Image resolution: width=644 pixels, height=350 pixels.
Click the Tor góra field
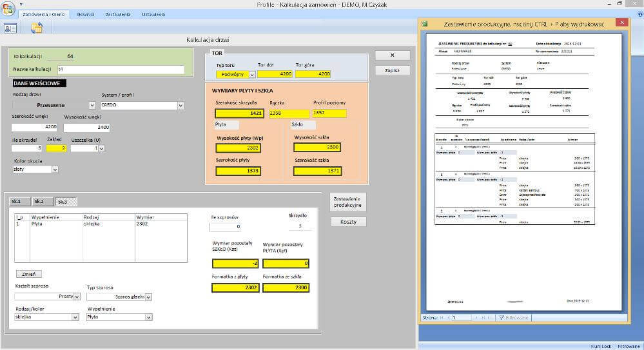313,74
